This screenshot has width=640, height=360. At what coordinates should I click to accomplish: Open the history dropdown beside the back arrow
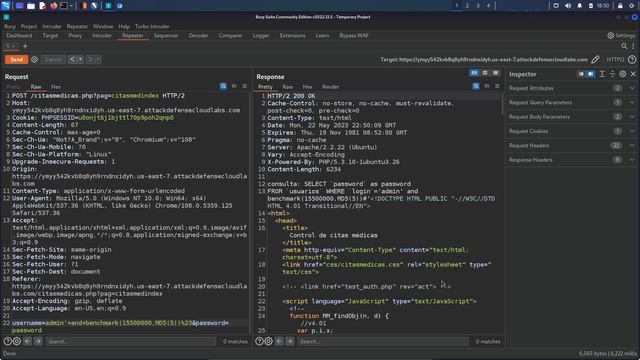point(80,60)
